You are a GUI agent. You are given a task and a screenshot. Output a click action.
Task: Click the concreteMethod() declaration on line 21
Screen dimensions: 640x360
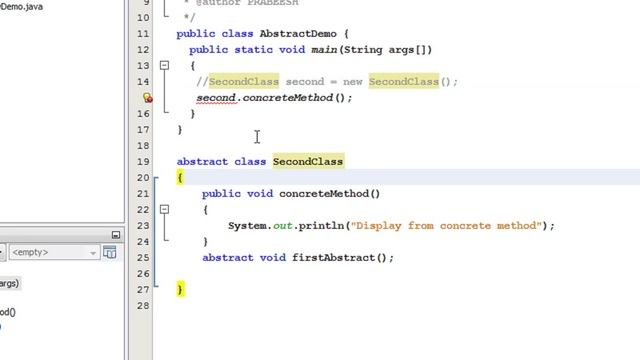pos(329,193)
